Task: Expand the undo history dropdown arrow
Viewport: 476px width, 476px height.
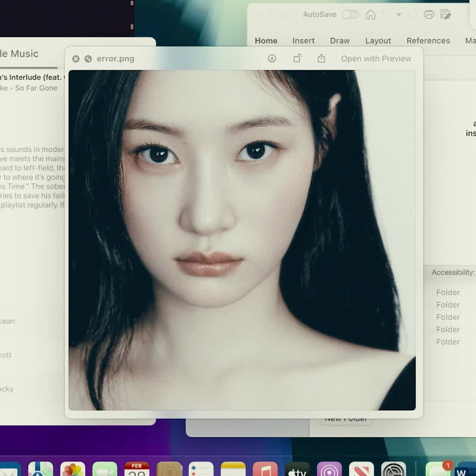Action: 399,15
